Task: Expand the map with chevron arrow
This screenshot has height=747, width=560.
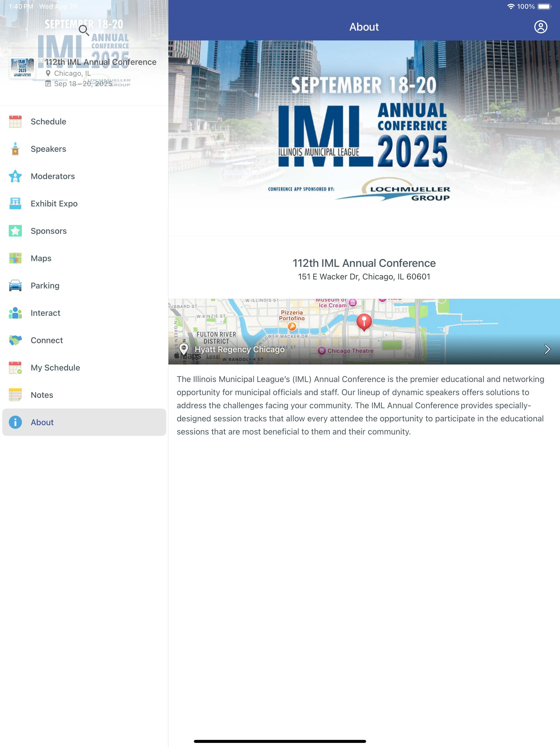Action: pos(547,349)
